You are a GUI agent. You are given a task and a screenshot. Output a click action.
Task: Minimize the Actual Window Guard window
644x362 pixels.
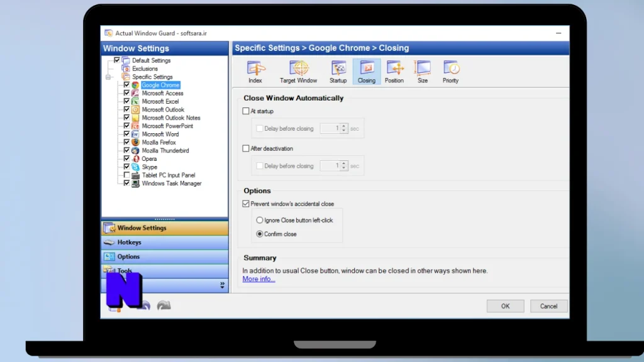pos(558,33)
